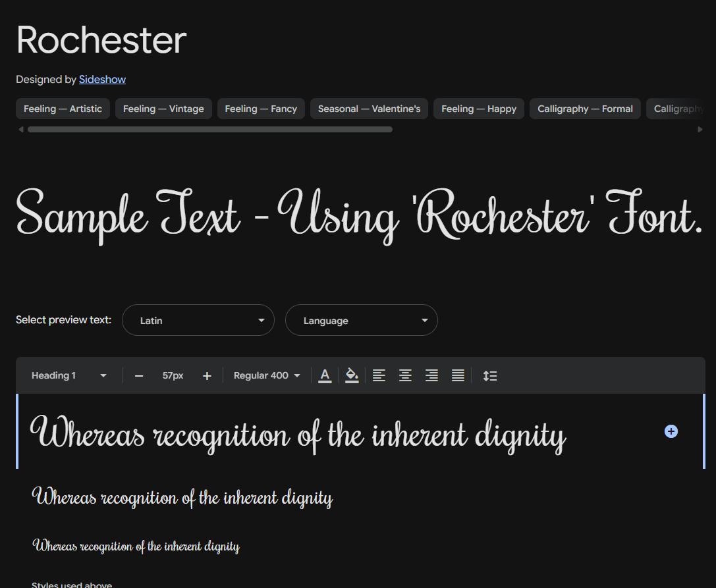Open the Heading 1 style dropdown
The width and height of the screenshot is (716, 588).
click(x=69, y=376)
